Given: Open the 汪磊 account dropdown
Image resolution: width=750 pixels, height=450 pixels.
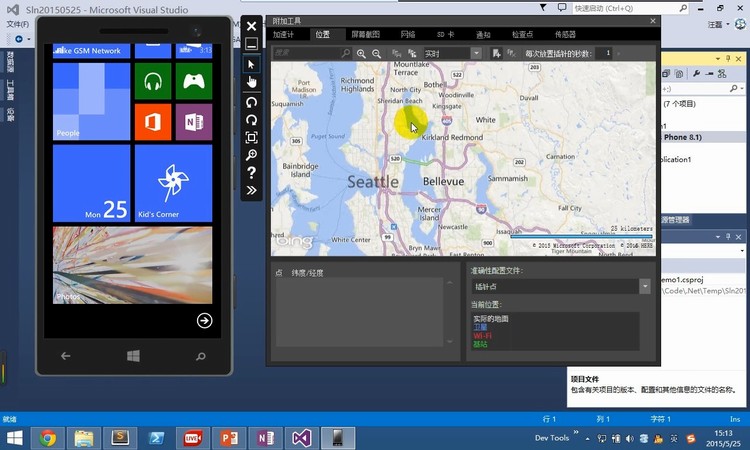Looking at the screenshot, I should [x=719, y=24].
